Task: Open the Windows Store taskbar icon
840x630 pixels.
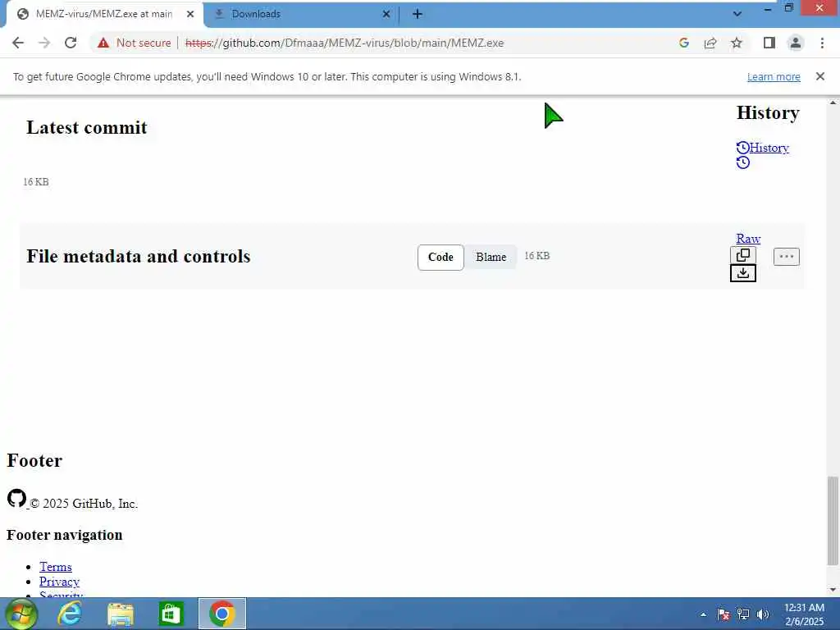Action: (x=171, y=614)
